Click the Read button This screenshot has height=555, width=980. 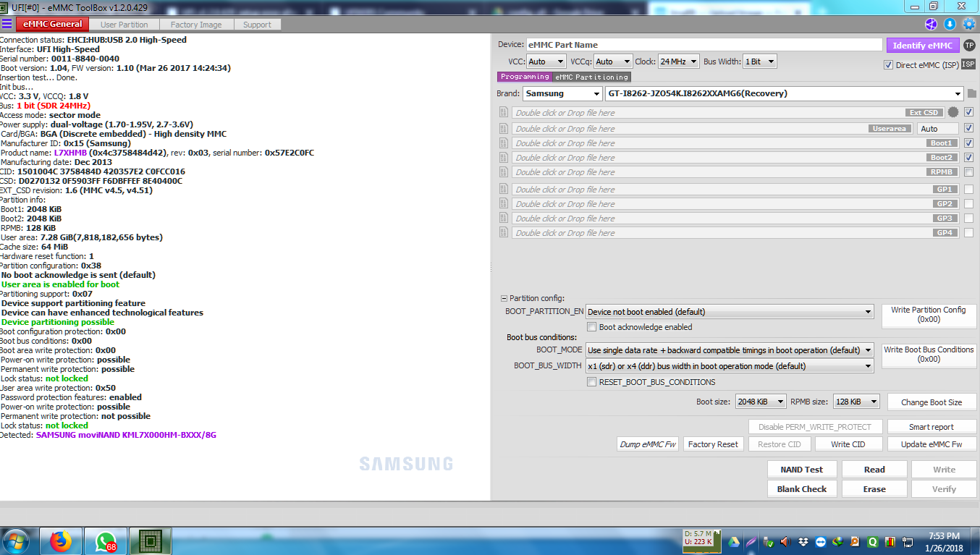click(874, 470)
